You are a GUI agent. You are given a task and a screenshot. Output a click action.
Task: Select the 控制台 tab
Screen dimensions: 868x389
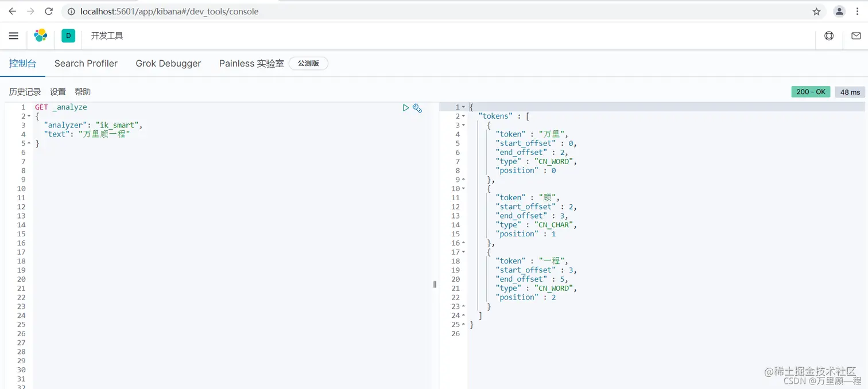pyautogui.click(x=22, y=63)
